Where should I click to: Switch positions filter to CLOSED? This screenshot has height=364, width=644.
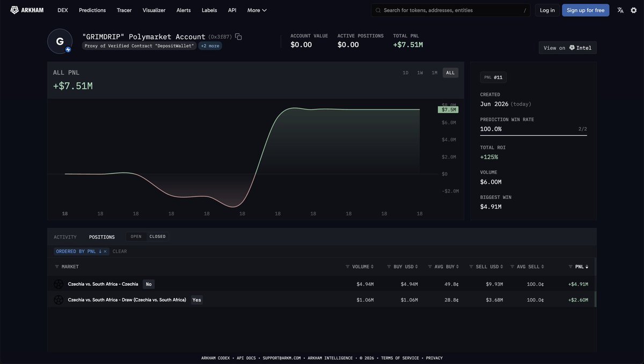(158, 236)
